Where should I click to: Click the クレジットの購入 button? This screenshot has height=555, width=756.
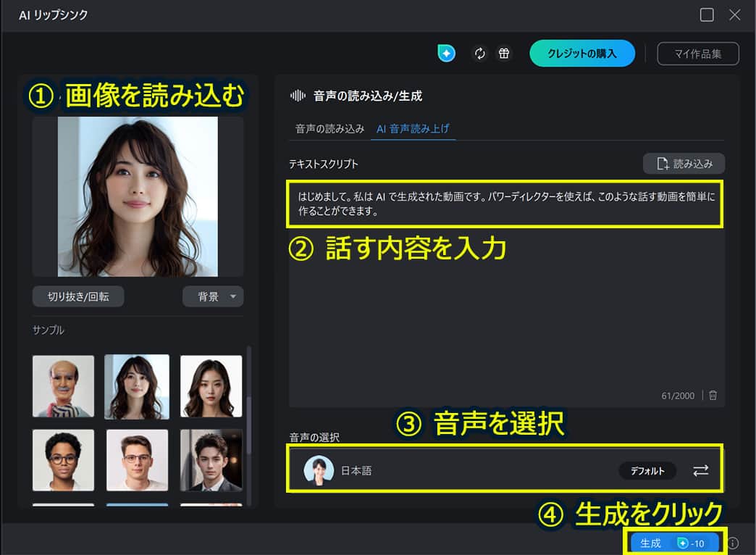[x=582, y=53]
